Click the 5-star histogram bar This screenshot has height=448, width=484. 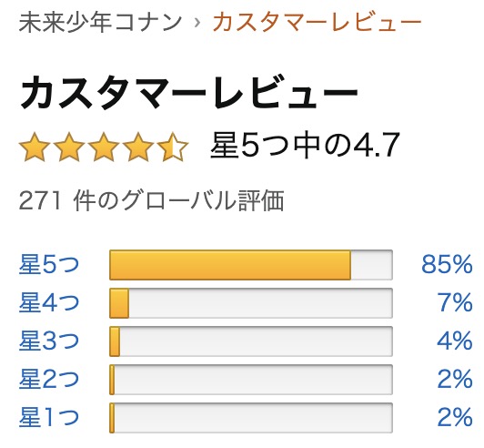click(x=251, y=265)
